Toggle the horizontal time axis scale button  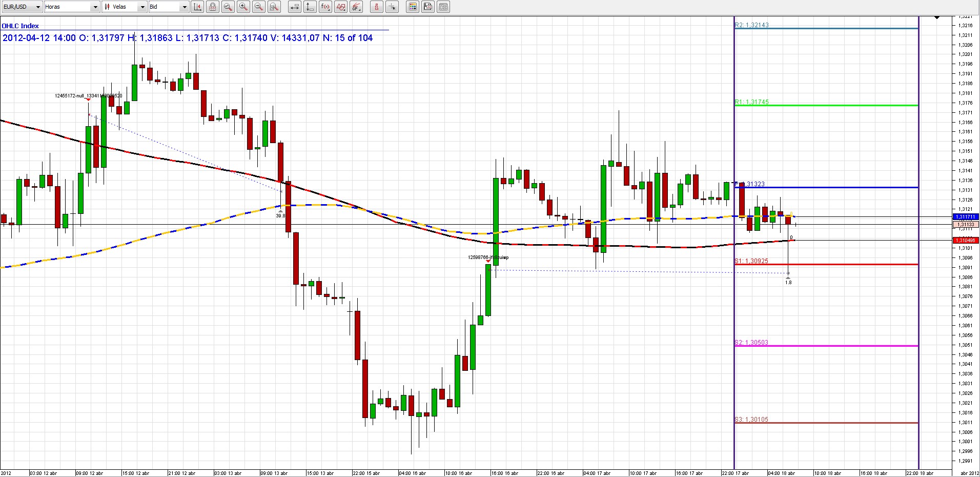click(x=294, y=7)
